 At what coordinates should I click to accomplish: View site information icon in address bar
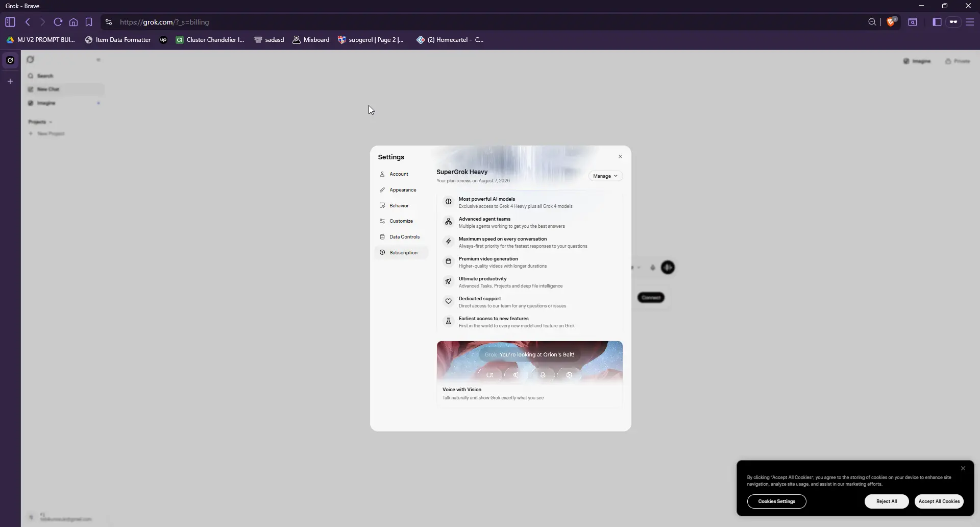click(x=108, y=22)
